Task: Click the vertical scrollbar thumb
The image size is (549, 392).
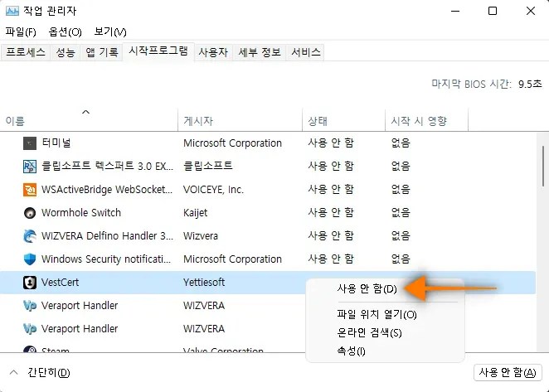Action: (543, 167)
